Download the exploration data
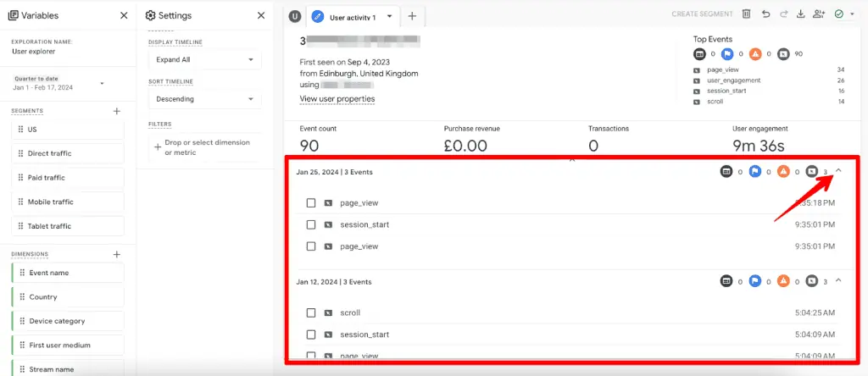This screenshot has height=376, width=868. pyautogui.click(x=800, y=14)
